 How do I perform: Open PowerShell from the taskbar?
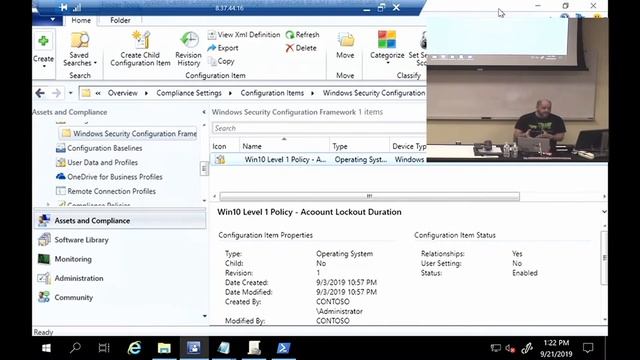click(x=284, y=348)
